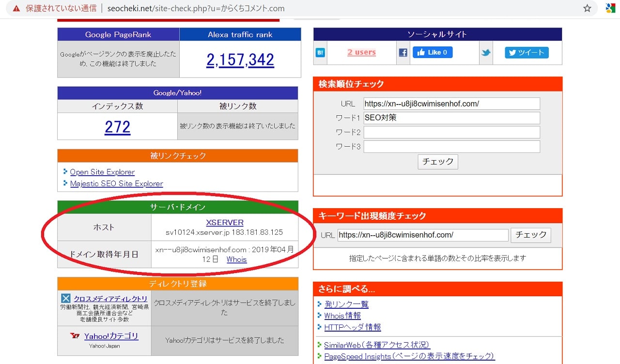Open the Majestic SEO Site Explorer link
The height and width of the screenshot is (364, 620).
(x=116, y=183)
